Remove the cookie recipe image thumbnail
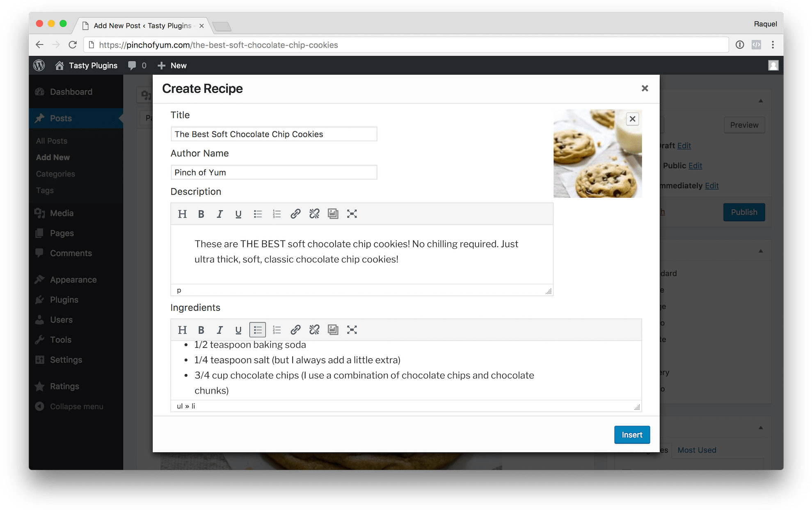 point(632,119)
